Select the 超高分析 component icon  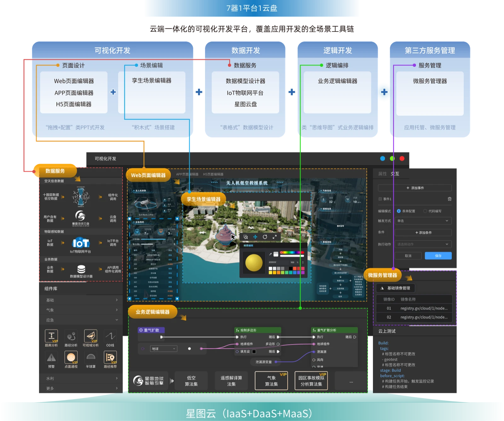click(51, 336)
